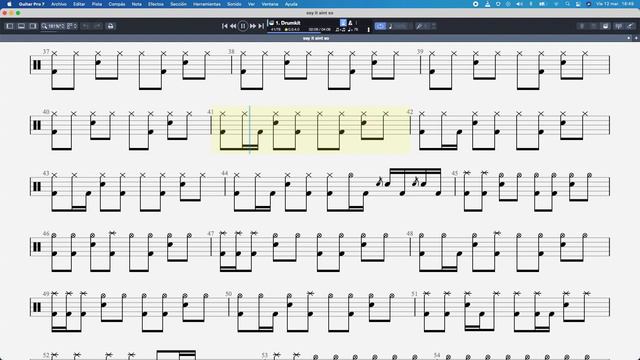Pause playback with the round pause button
This screenshot has height=360, width=640.
tap(243, 26)
